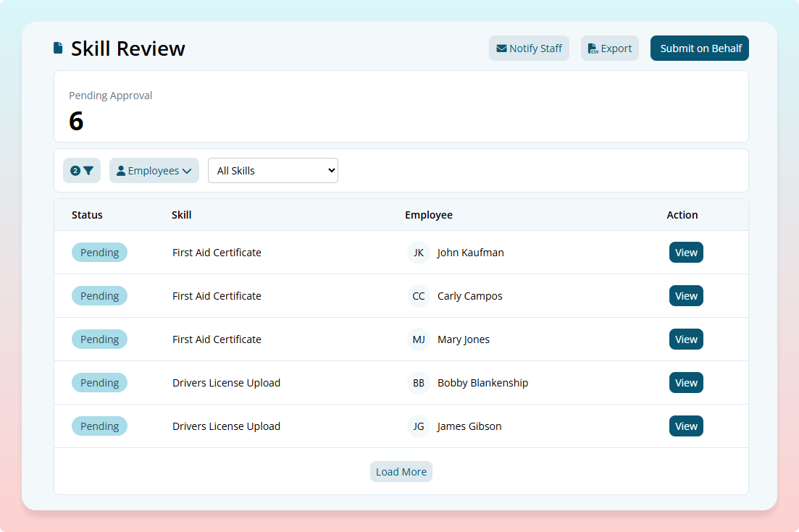Export the skill review data
Viewport: 799px width, 532px height.
(x=609, y=48)
